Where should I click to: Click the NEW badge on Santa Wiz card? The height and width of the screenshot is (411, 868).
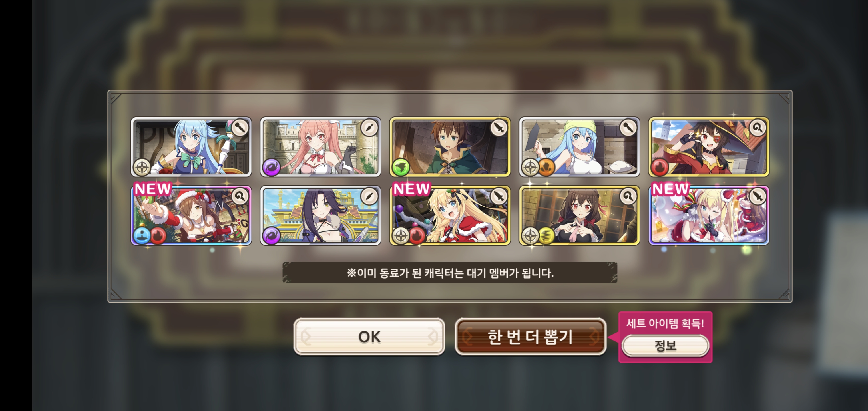(x=153, y=189)
